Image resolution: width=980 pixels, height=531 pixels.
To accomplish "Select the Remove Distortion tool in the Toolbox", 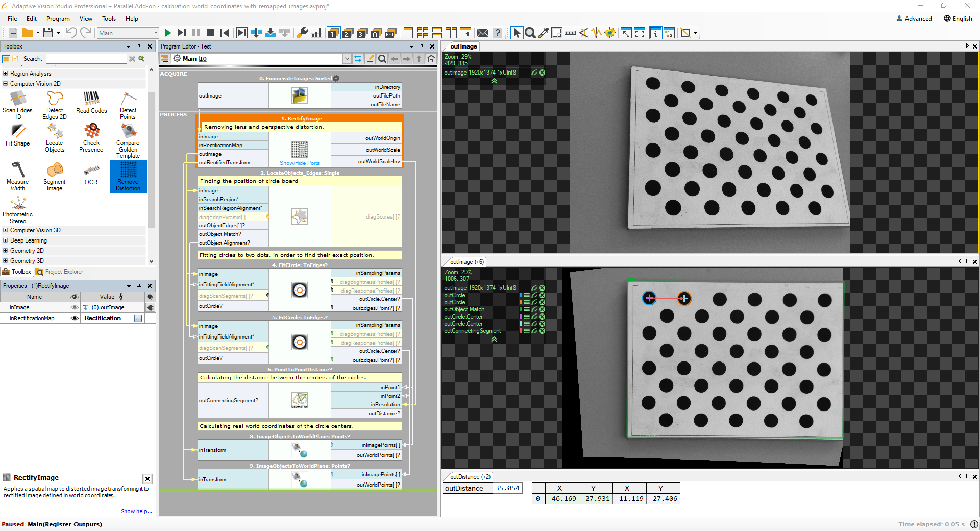I will click(x=128, y=177).
